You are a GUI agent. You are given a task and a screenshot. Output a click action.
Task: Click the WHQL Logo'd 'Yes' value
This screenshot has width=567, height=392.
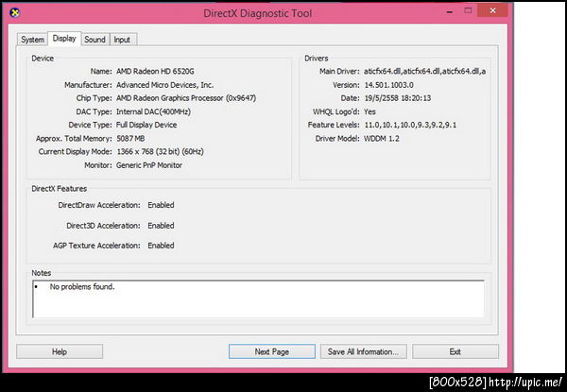click(369, 111)
